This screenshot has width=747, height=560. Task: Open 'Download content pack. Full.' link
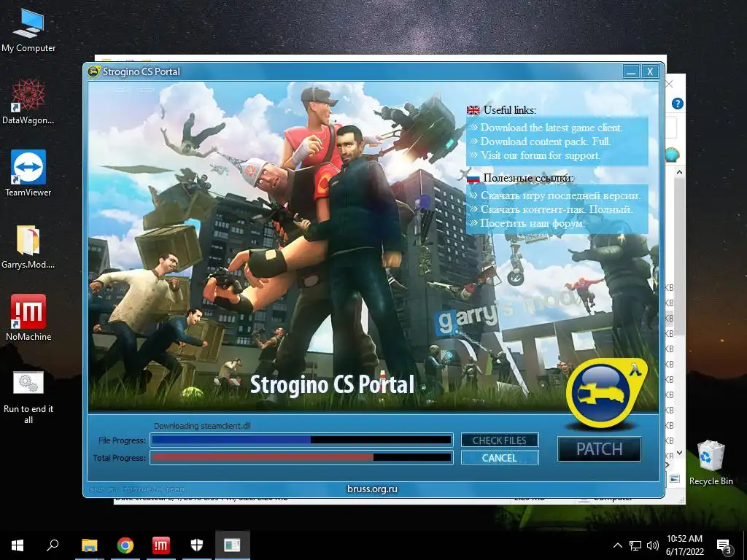tap(546, 141)
